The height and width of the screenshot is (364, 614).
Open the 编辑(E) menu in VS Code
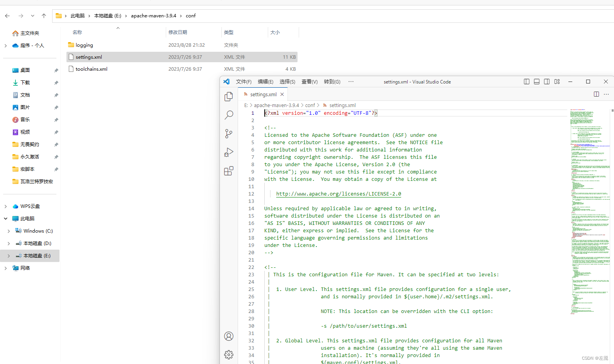(x=265, y=82)
